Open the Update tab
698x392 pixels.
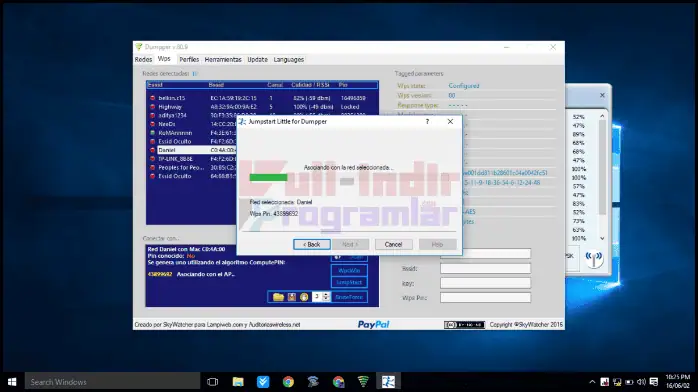coord(258,59)
